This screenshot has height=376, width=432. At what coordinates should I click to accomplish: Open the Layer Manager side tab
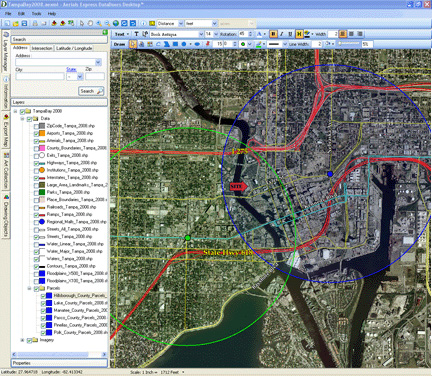tap(6, 52)
